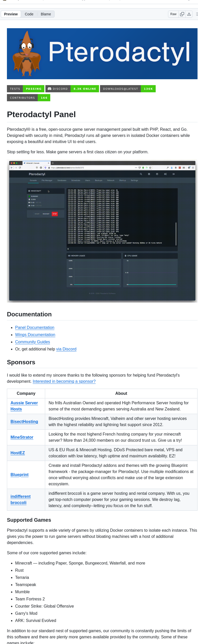Select the Preview tab

point(11,14)
